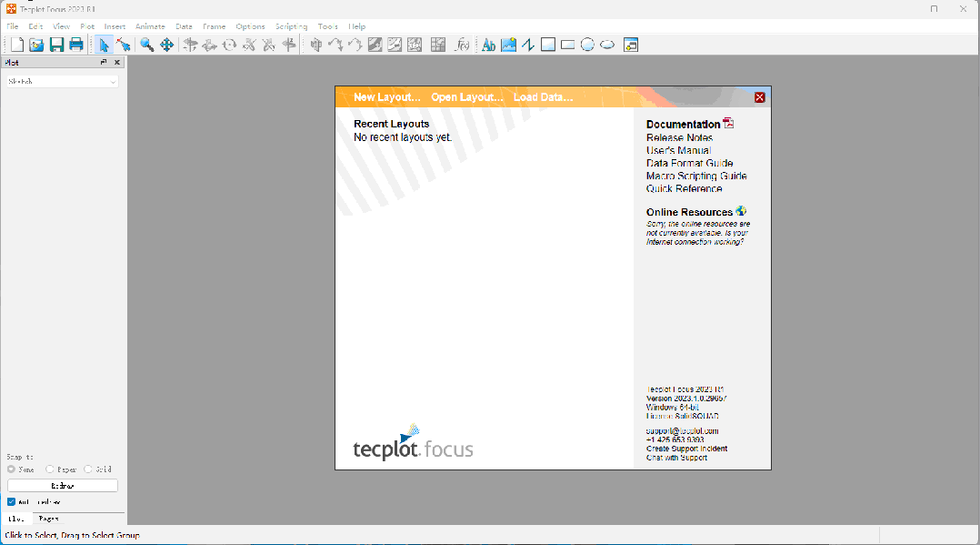Image resolution: width=980 pixels, height=545 pixels.
Task: Select the None snap radio button
Action: click(x=11, y=469)
